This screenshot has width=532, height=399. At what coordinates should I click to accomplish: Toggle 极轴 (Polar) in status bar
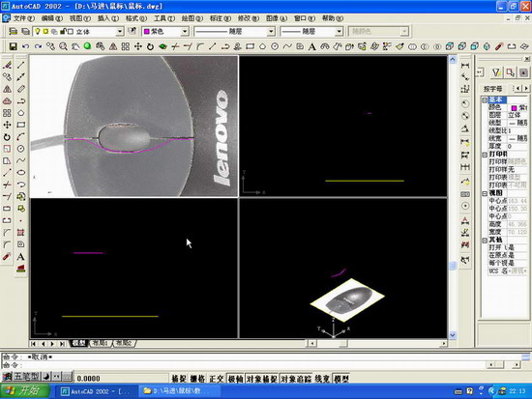coord(235,379)
